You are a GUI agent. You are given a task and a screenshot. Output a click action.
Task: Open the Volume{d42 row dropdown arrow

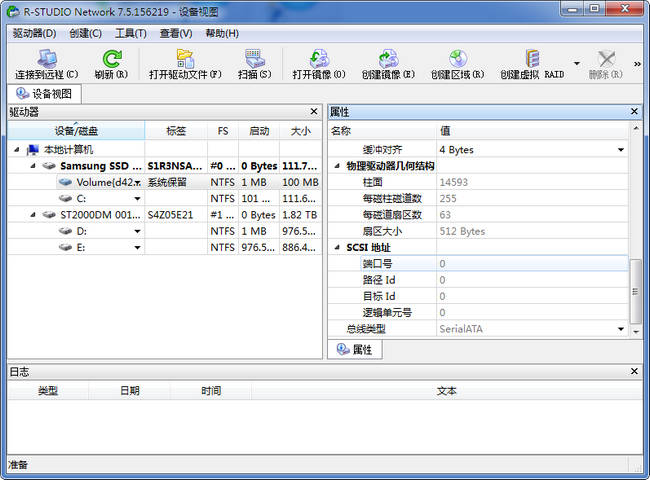137,183
